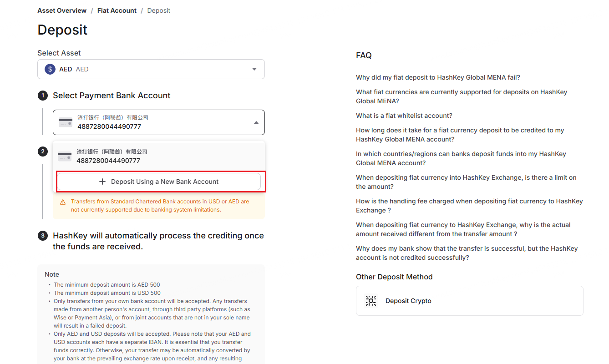This screenshot has height=364, width=609.
Task: Click the Deposit Crypto icon
Action: tap(370, 300)
